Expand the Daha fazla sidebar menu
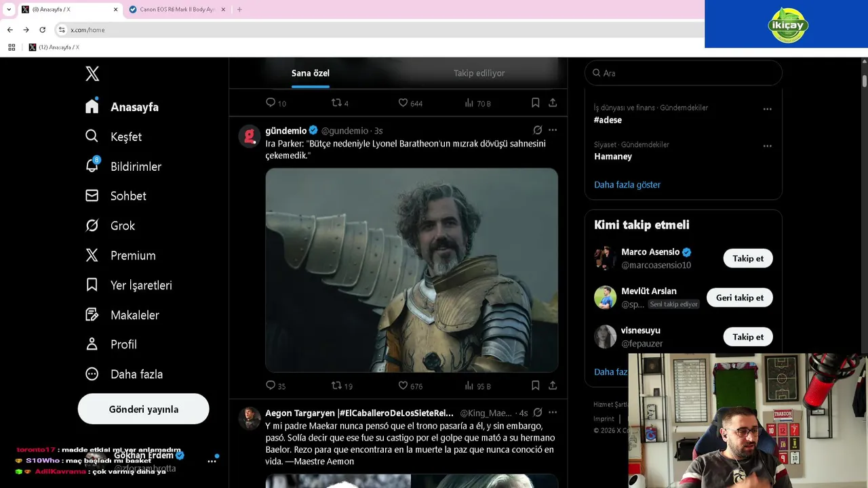Screen dimensions: 868x488 point(124,374)
